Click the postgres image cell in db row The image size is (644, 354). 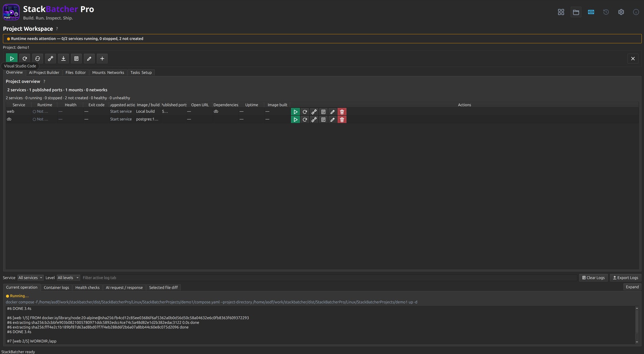click(147, 119)
